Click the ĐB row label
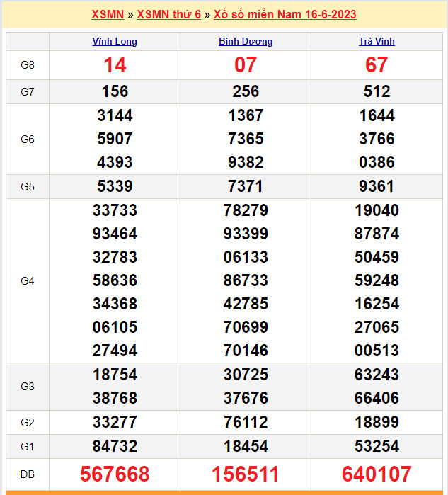 coord(28,474)
